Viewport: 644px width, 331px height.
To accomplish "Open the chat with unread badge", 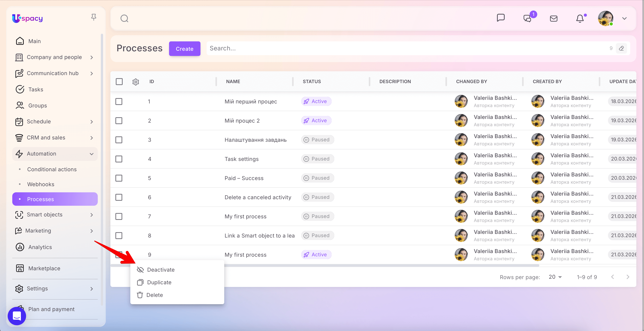I will coord(527,19).
